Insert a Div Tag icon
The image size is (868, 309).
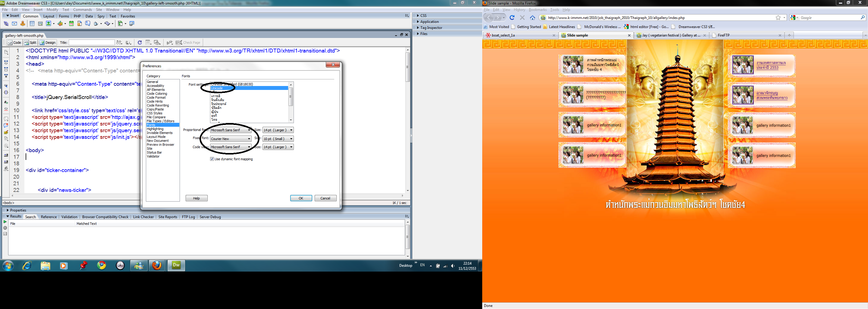point(40,24)
